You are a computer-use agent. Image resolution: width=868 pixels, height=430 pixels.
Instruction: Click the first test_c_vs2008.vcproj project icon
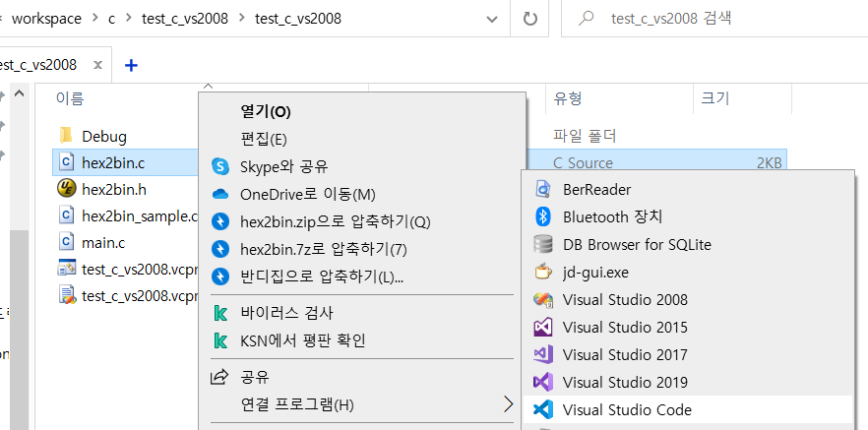coord(67,269)
